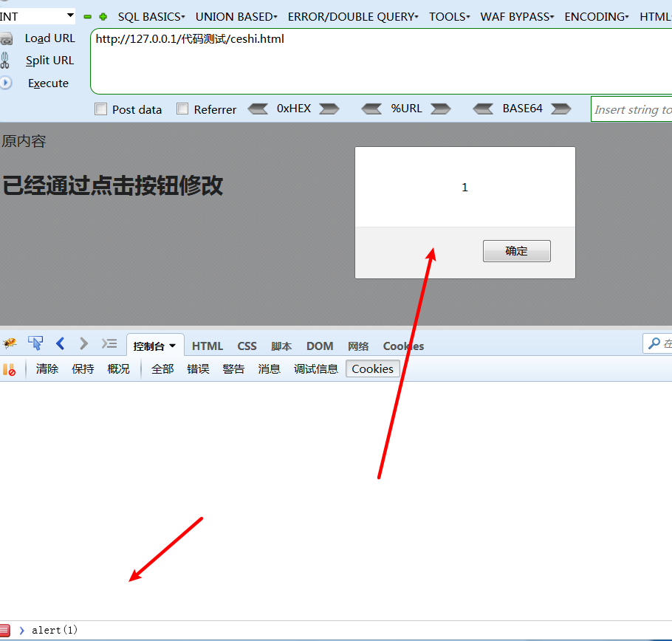Open the ENCODING menu
The height and width of the screenshot is (641, 672).
596,17
